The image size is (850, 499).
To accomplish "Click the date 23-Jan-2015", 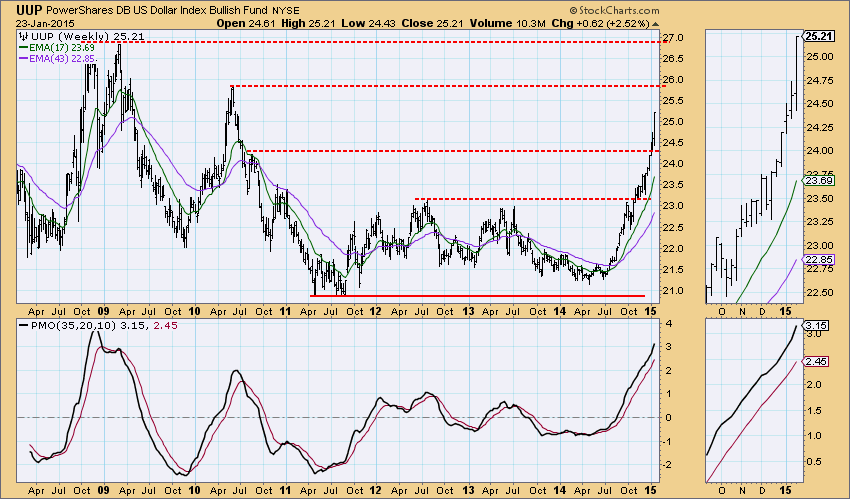I will tap(44, 23).
